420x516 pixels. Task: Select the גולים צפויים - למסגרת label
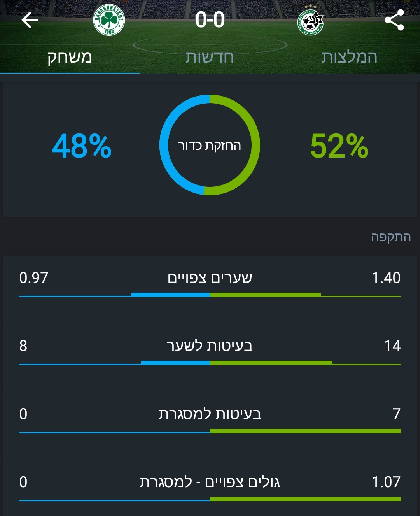click(x=210, y=482)
